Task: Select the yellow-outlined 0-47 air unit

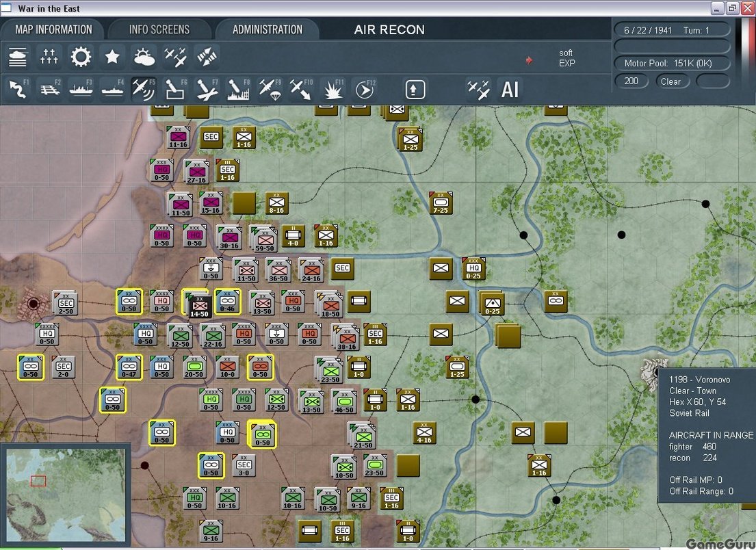Action: 129,367
